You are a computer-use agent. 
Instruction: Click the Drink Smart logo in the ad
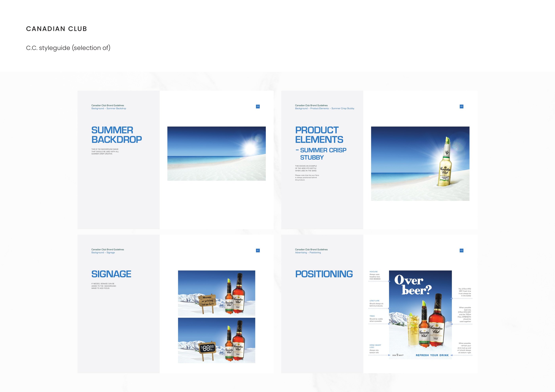tap(398, 355)
